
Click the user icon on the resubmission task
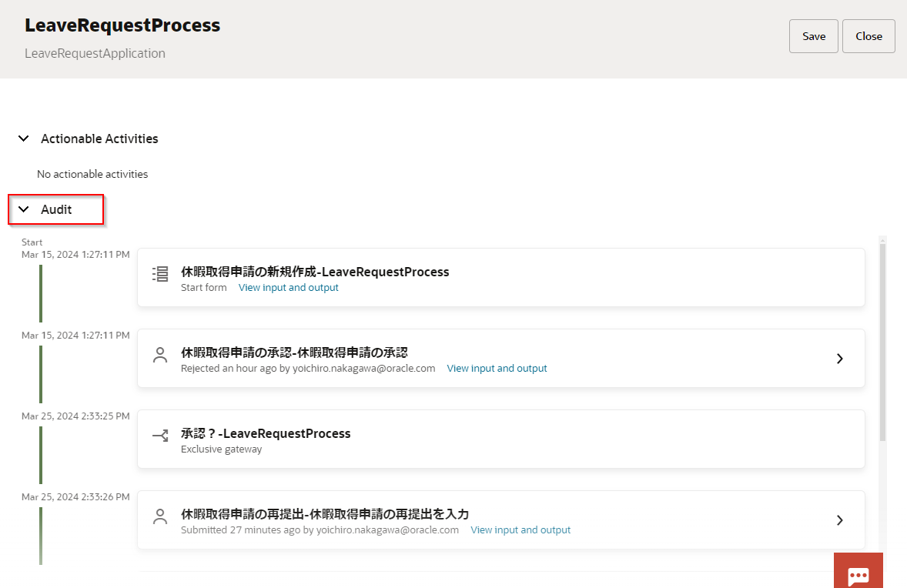pos(160,516)
